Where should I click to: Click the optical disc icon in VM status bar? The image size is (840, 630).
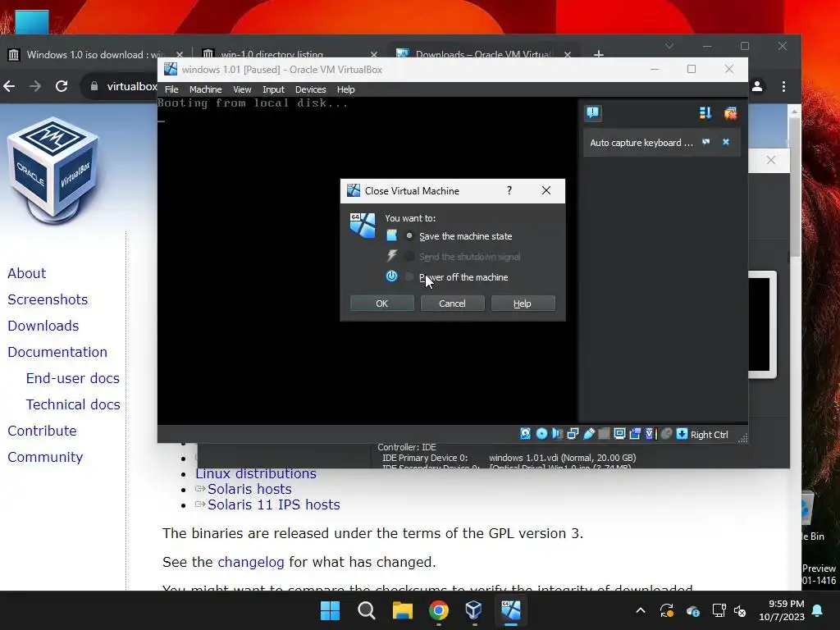(541, 434)
